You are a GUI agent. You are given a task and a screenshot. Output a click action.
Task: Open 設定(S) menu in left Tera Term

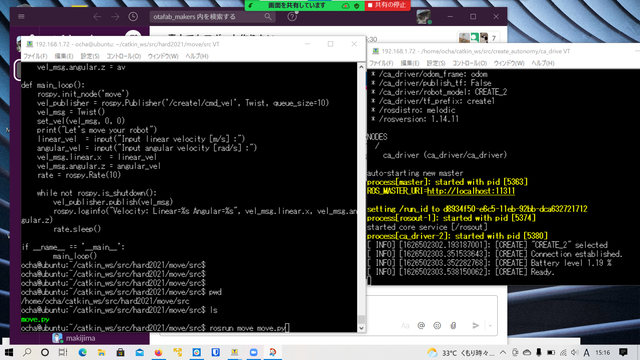coord(90,56)
